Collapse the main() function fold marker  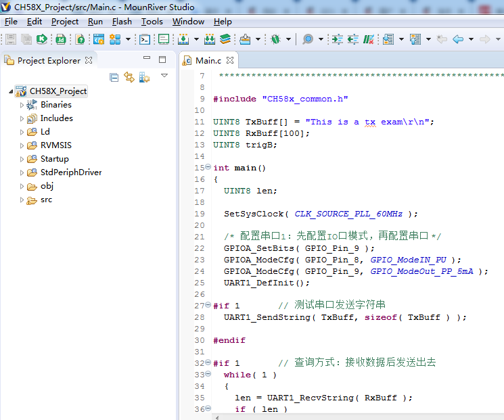(x=208, y=168)
